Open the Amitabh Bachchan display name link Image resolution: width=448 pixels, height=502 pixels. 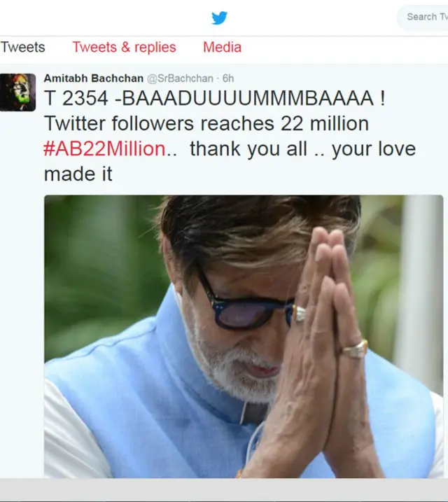[93, 78]
